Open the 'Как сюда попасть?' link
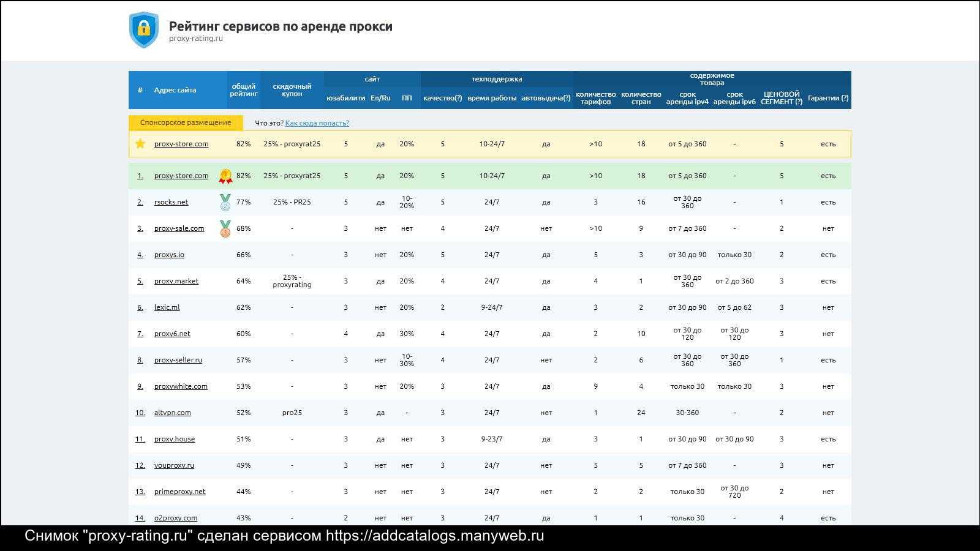This screenshot has width=980, height=551. coord(317,123)
